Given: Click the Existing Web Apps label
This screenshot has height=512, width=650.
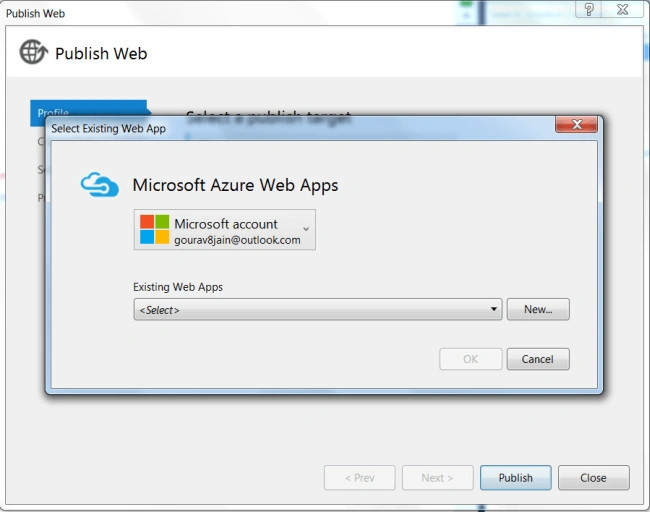Looking at the screenshot, I should click(x=178, y=287).
